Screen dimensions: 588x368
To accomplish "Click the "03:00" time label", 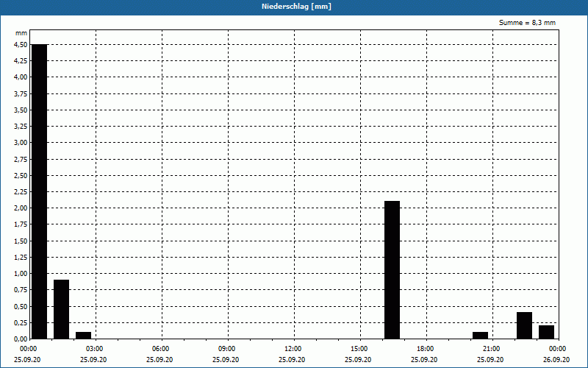I will tap(94, 349).
